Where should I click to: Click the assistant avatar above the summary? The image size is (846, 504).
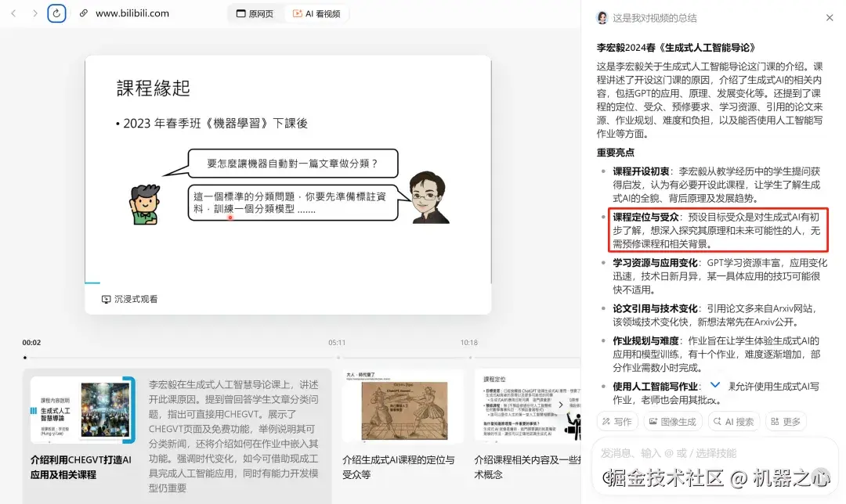[x=602, y=17]
